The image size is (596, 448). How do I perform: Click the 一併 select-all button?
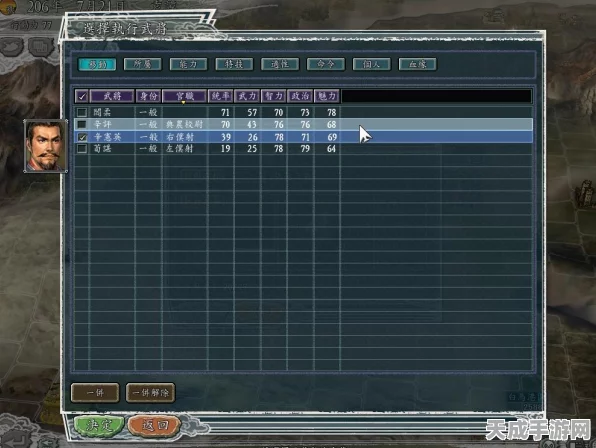(x=95, y=393)
